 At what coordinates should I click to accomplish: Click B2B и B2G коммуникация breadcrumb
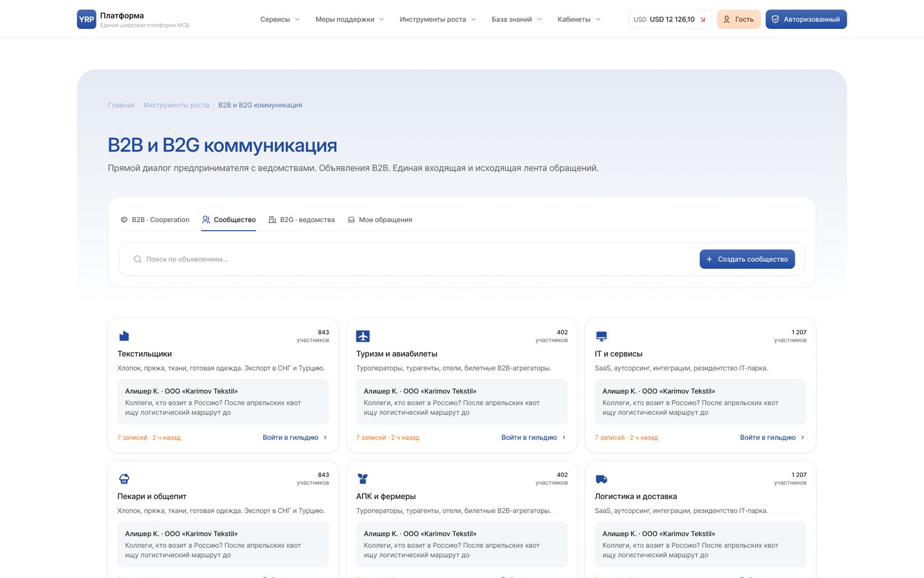click(x=260, y=105)
